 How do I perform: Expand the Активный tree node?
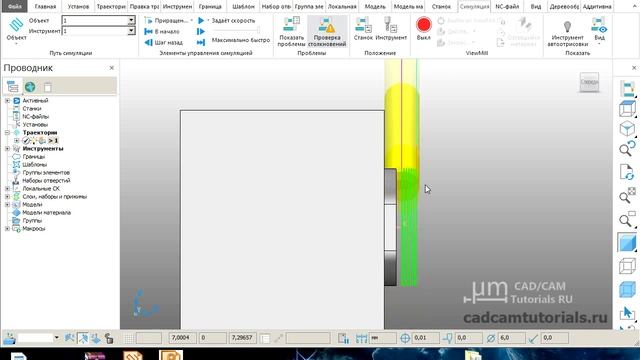pos(7,100)
